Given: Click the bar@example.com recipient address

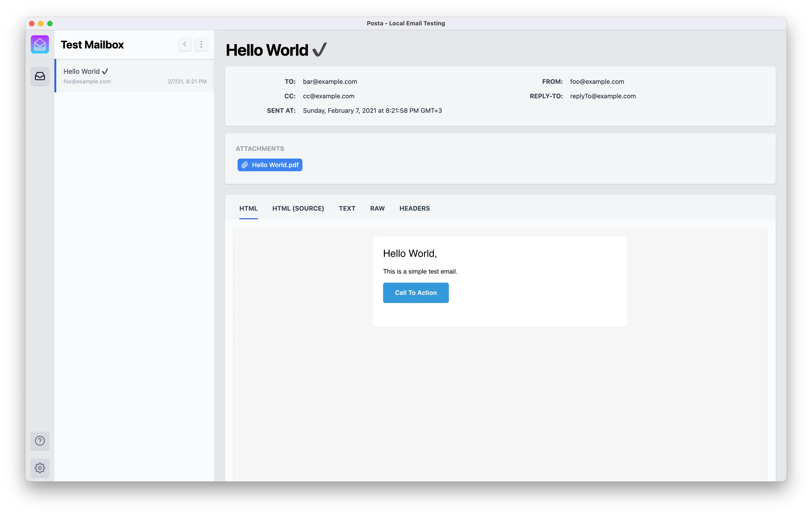Looking at the screenshot, I should (330, 82).
